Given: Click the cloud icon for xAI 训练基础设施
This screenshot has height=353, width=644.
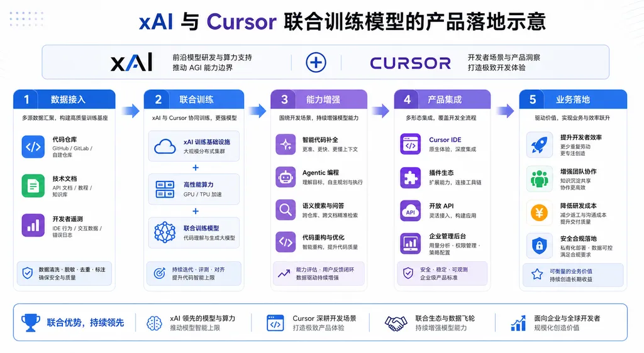Looking at the screenshot, I should 165,146.
